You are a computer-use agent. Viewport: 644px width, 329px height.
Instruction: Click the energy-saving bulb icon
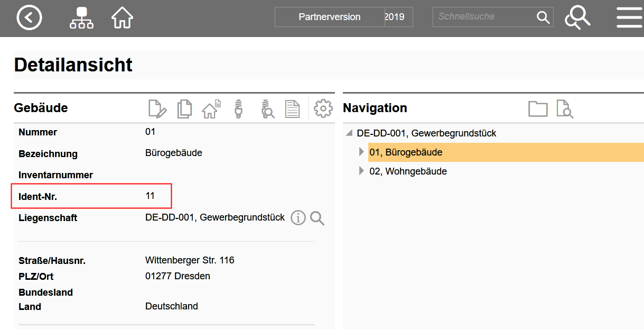(239, 108)
